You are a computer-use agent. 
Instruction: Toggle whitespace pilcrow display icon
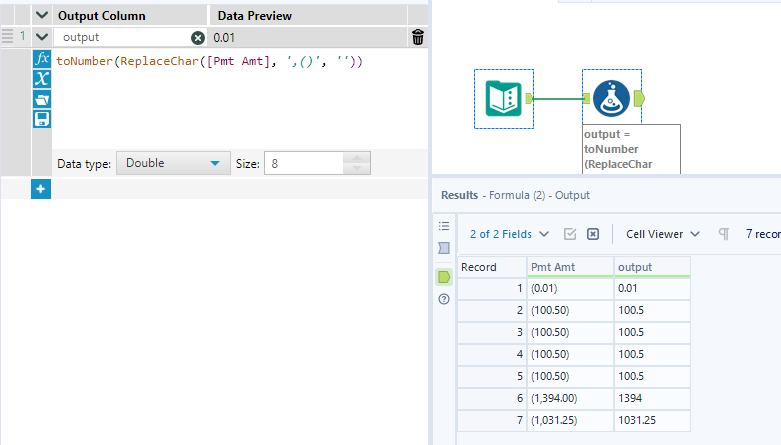[724, 234]
